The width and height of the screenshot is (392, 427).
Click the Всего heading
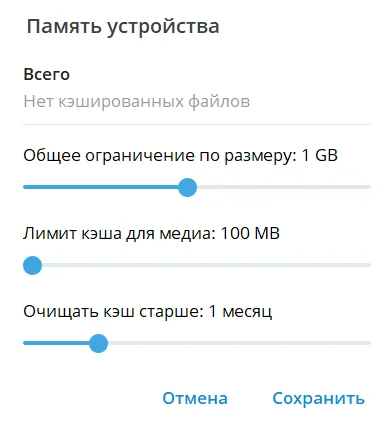tap(47, 74)
